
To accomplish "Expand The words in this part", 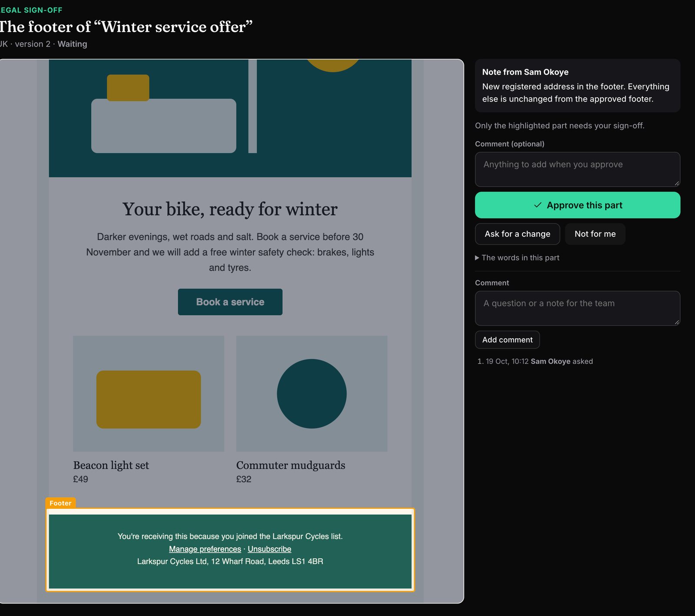I will [517, 257].
